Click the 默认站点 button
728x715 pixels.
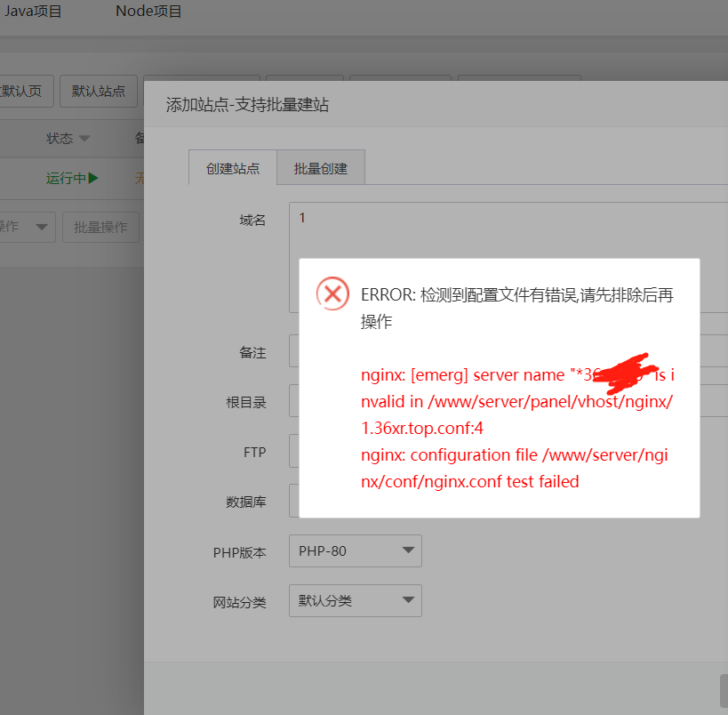[x=99, y=91]
